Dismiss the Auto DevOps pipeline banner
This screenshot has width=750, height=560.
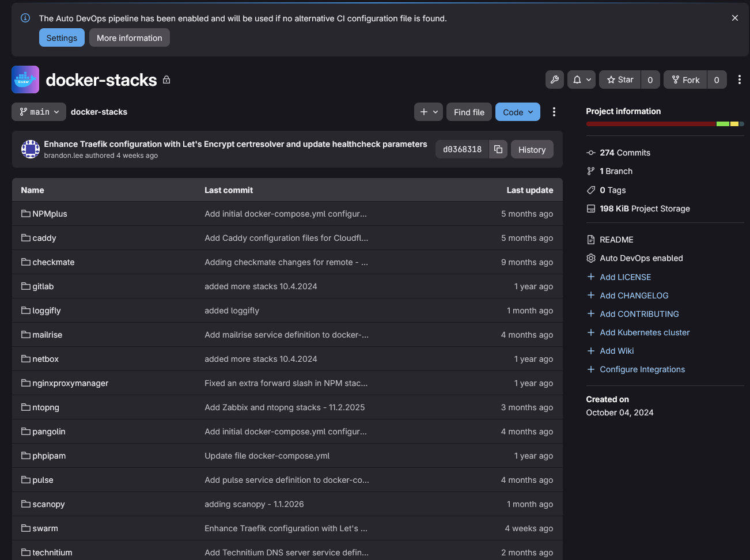pos(735,18)
